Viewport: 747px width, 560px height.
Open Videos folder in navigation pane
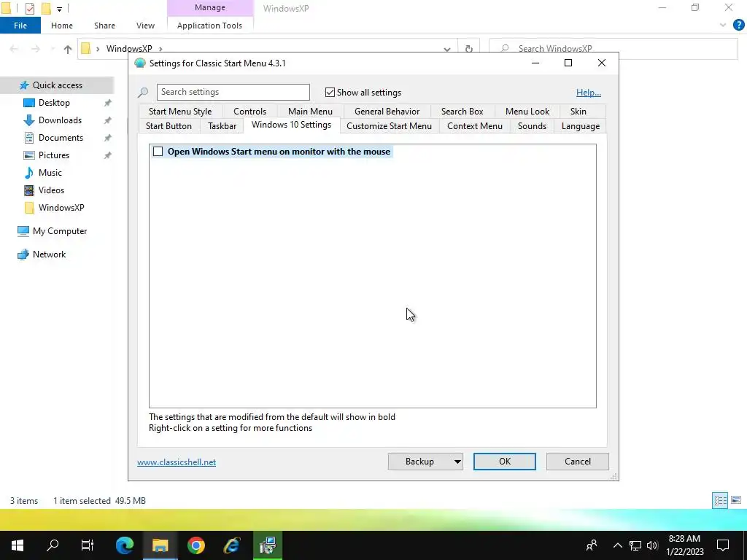(51, 190)
